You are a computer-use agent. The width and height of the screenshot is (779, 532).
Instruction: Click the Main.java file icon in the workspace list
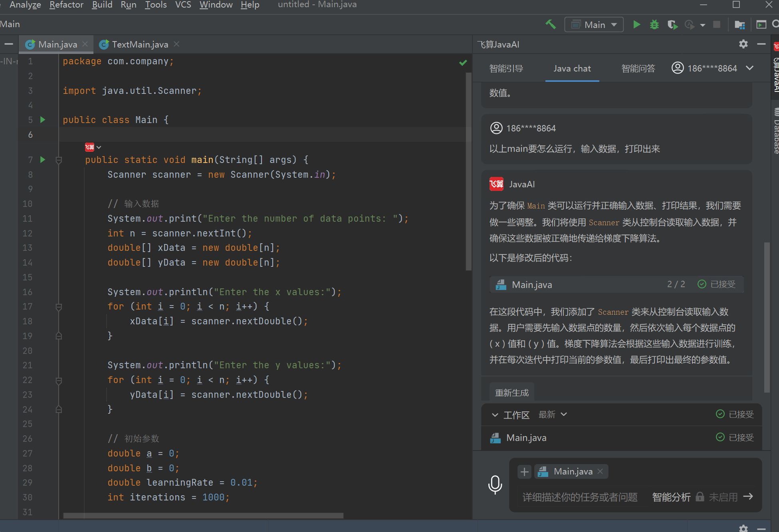[x=496, y=438]
